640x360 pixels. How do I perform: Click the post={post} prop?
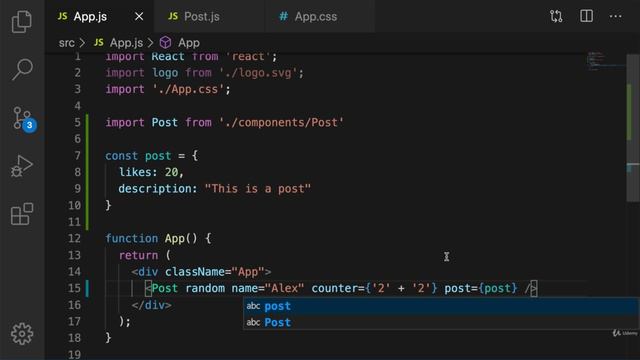[x=481, y=288]
